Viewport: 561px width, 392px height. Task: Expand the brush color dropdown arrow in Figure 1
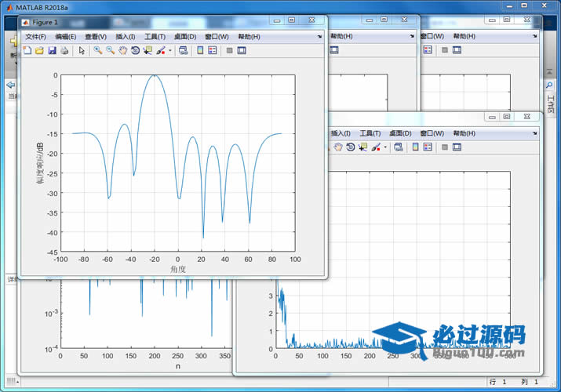click(x=169, y=51)
